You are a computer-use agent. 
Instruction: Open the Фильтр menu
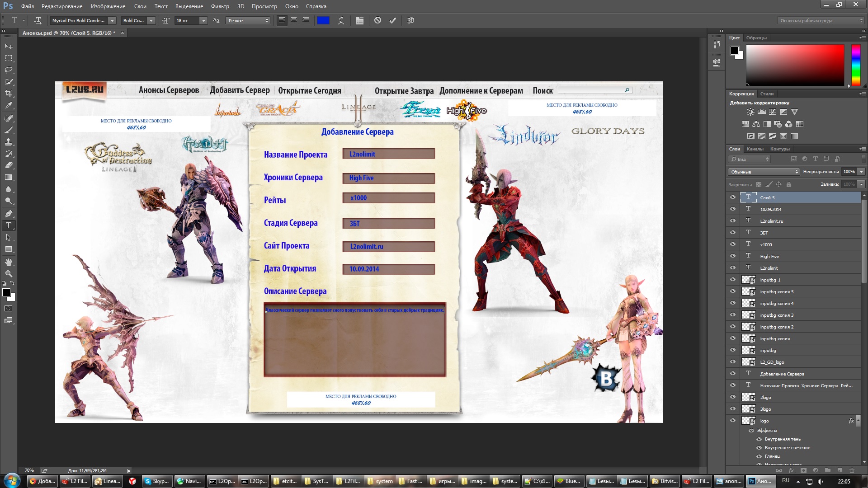220,6
